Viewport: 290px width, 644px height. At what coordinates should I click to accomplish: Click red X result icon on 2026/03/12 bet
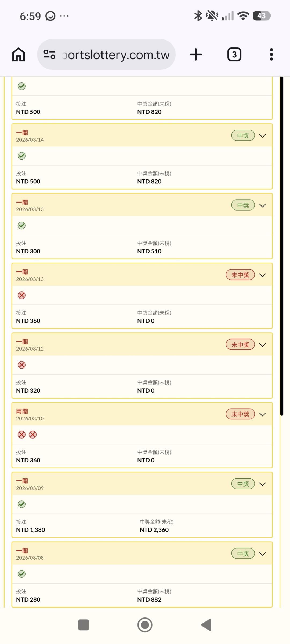coord(21,365)
